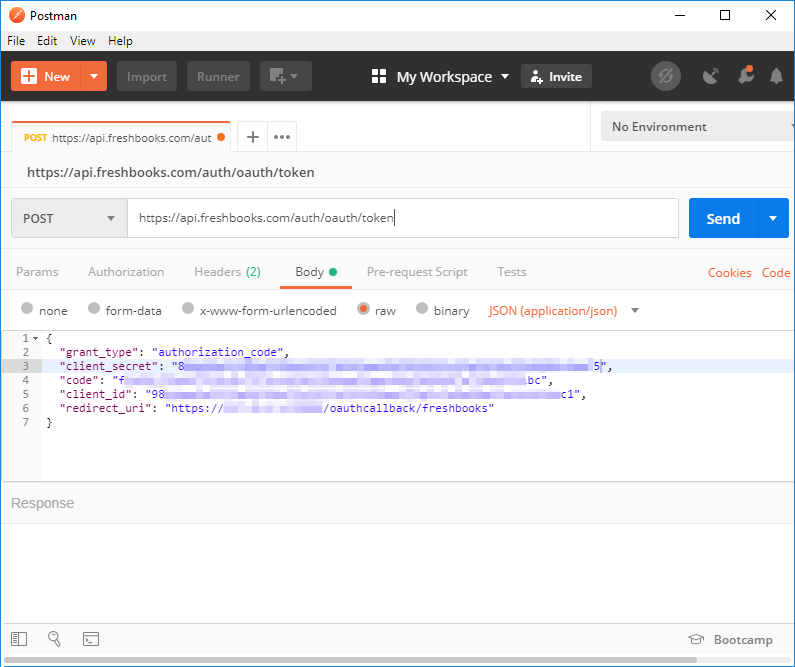795x667 pixels.
Task: Select the raw body option
Action: point(364,308)
